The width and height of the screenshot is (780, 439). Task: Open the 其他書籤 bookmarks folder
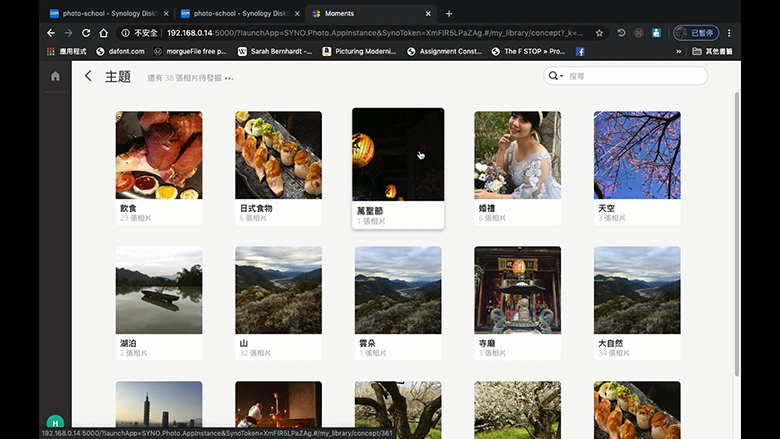(x=712, y=51)
